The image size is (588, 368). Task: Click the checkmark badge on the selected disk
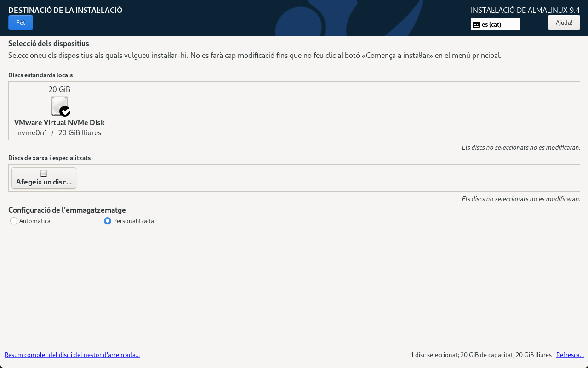65,111
